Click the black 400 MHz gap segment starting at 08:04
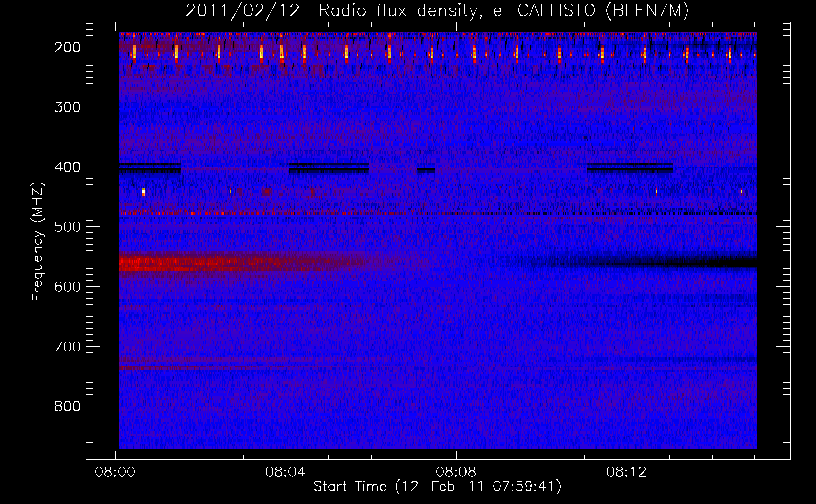The image size is (816, 504). (x=329, y=168)
